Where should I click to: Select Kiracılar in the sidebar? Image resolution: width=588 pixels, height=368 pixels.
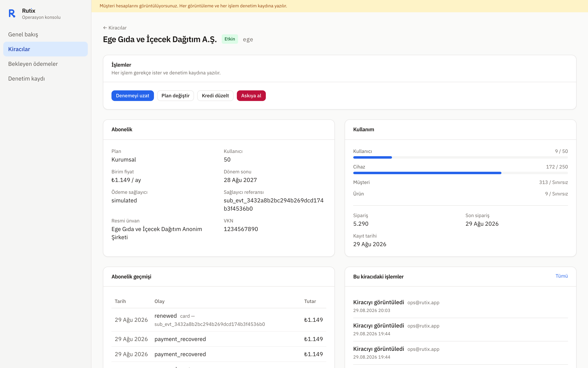point(46,49)
